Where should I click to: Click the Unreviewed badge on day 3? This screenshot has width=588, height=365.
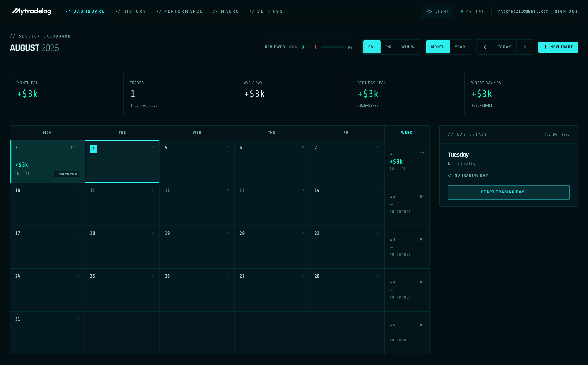point(67,174)
